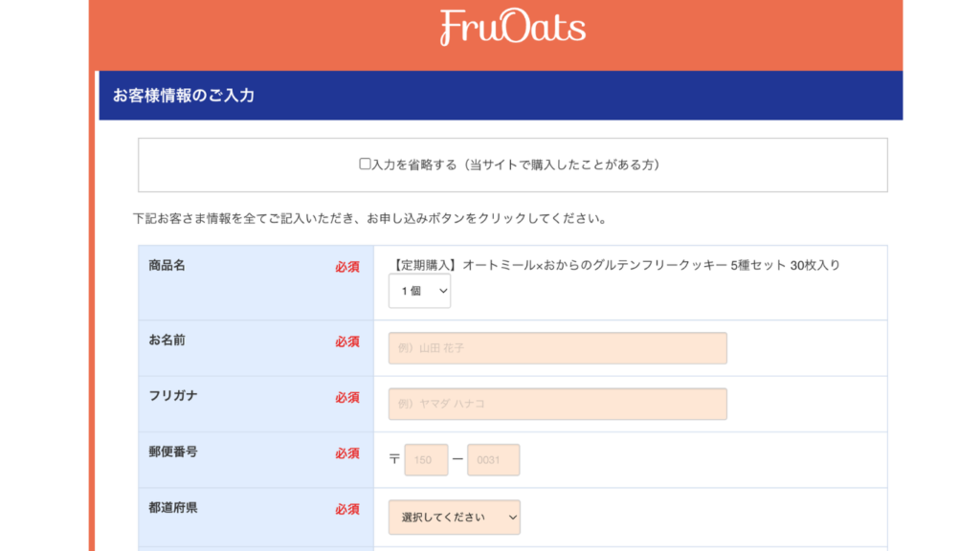Click the 必須 badge beside 都道府県
The height and width of the screenshot is (551, 980).
(346, 510)
